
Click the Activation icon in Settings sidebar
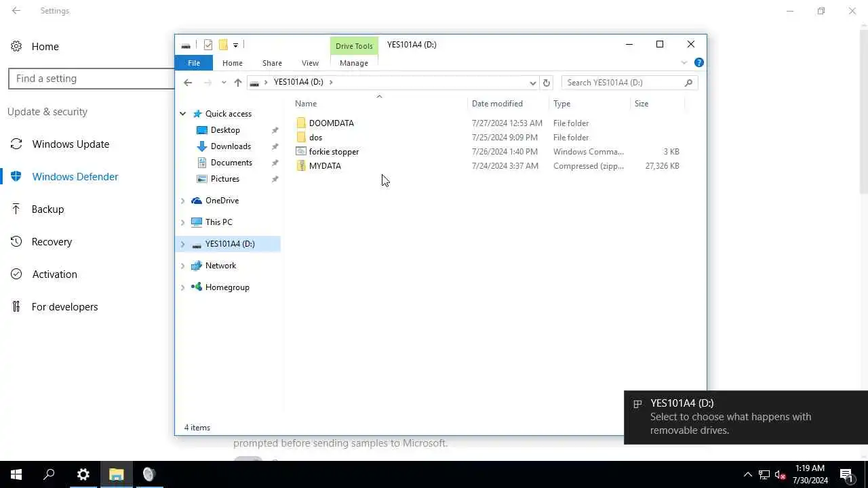tap(16, 274)
